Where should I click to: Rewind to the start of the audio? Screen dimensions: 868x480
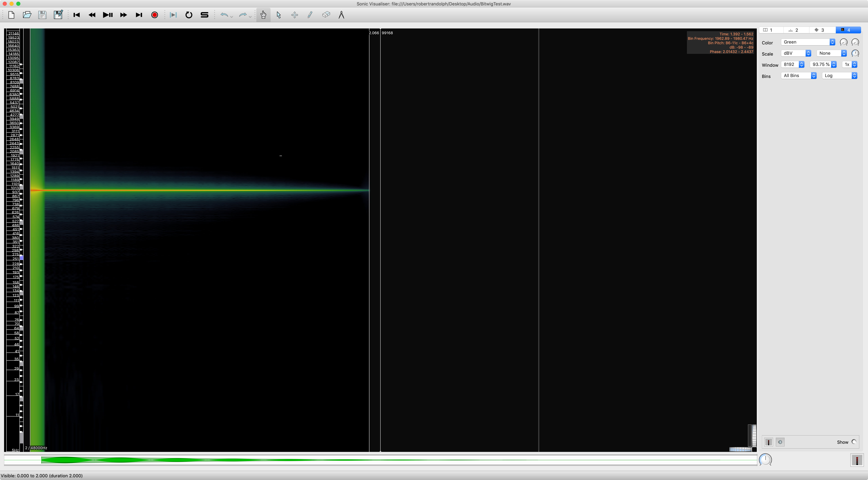tap(76, 15)
